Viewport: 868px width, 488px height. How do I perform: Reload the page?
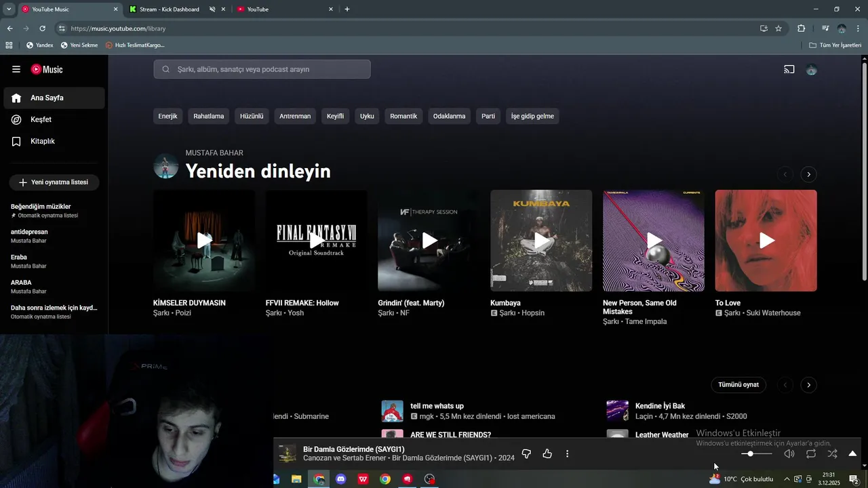42,28
